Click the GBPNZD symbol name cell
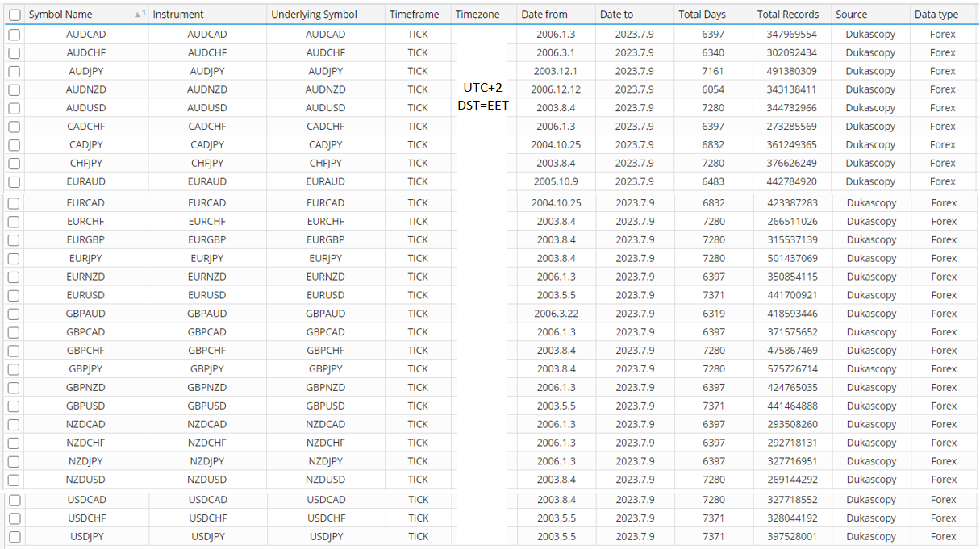980x549 pixels. tap(86, 388)
